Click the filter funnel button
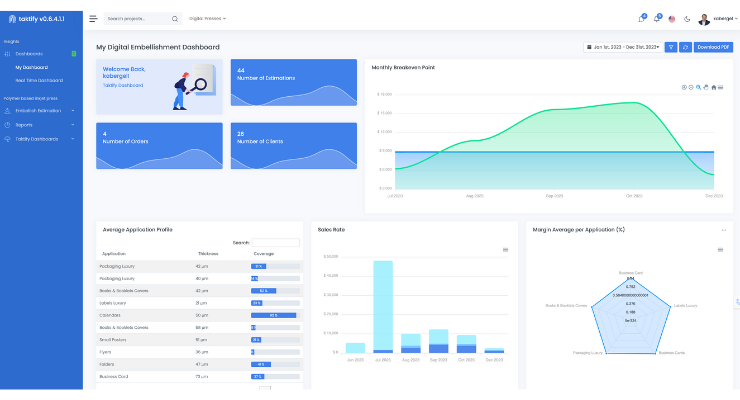Screen dimensions: 740x400 671,47
